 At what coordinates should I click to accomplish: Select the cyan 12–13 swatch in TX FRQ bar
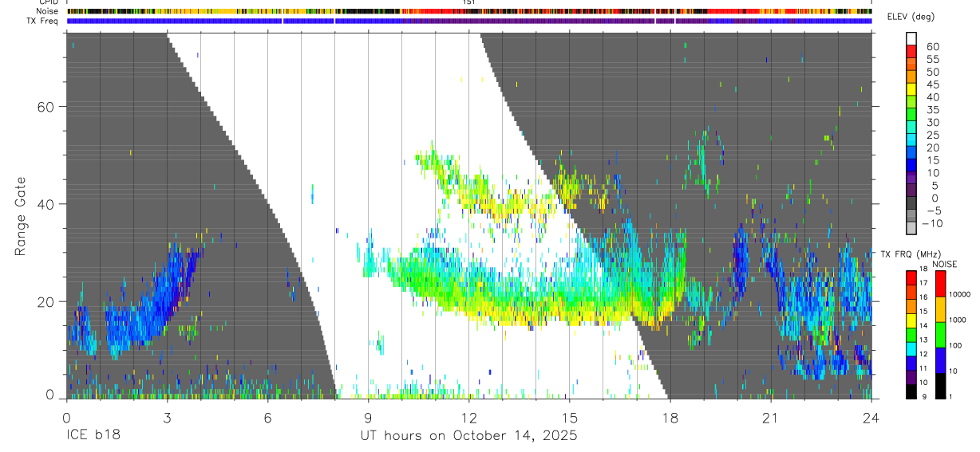click(911, 348)
